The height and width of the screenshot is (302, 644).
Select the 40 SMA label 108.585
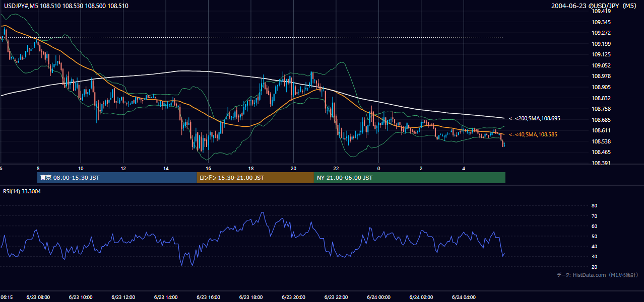click(533, 135)
